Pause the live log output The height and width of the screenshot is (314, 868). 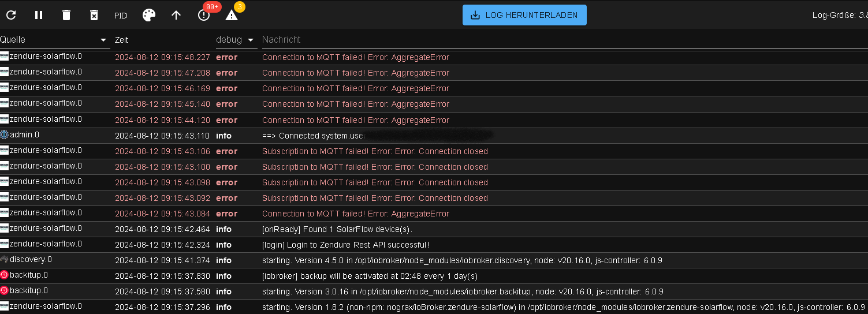pyautogui.click(x=39, y=15)
